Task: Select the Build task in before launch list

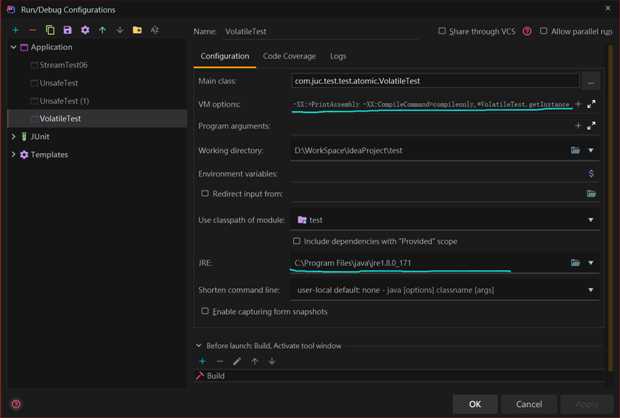Action: tap(215, 376)
